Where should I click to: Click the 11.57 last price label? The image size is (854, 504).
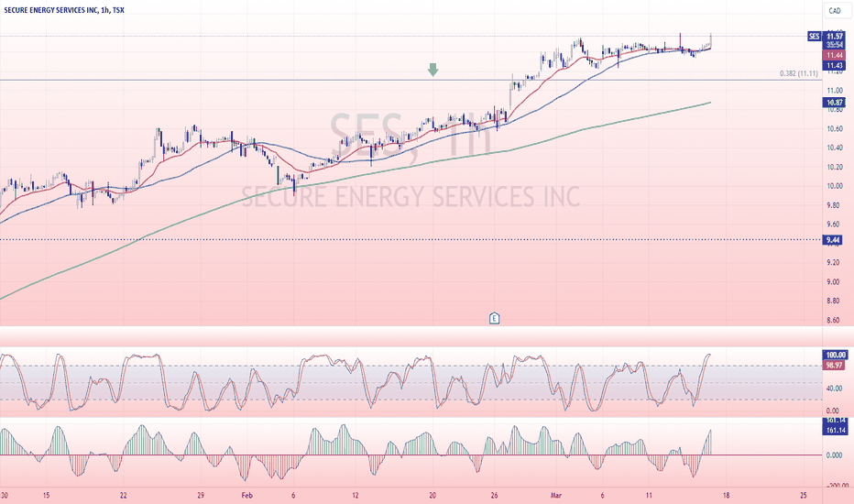pyautogui.click(x=835, y=37)
